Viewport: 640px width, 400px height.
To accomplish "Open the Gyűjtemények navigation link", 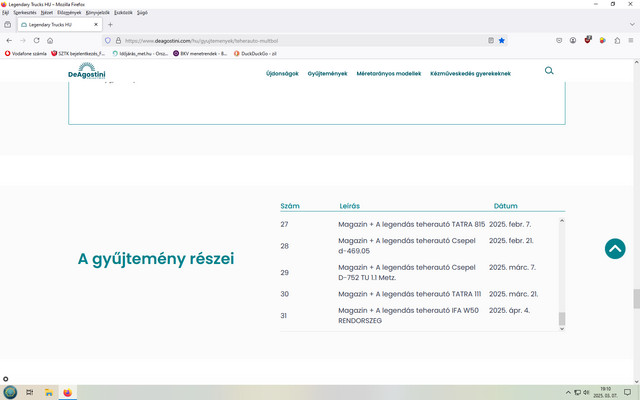I will coord(327,73).
